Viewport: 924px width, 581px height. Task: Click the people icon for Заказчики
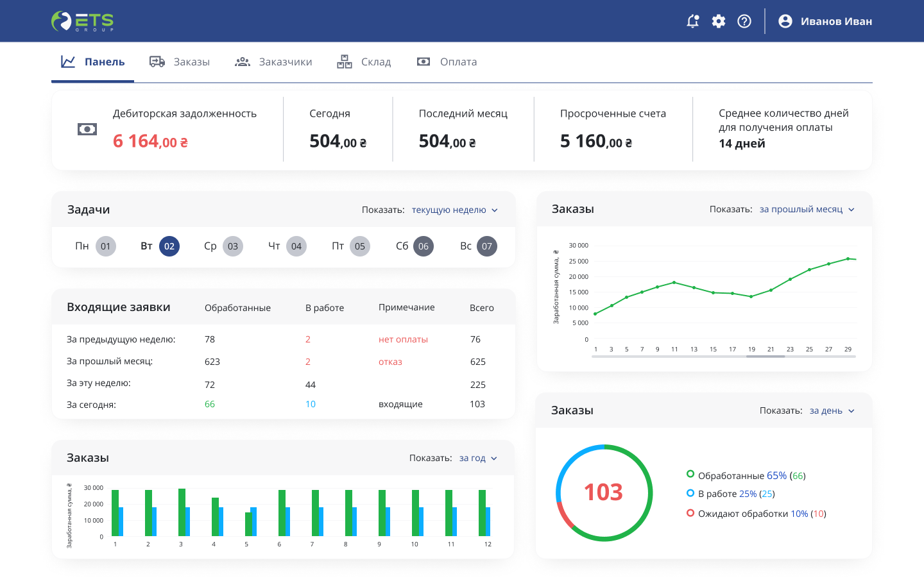coord(243,62)
